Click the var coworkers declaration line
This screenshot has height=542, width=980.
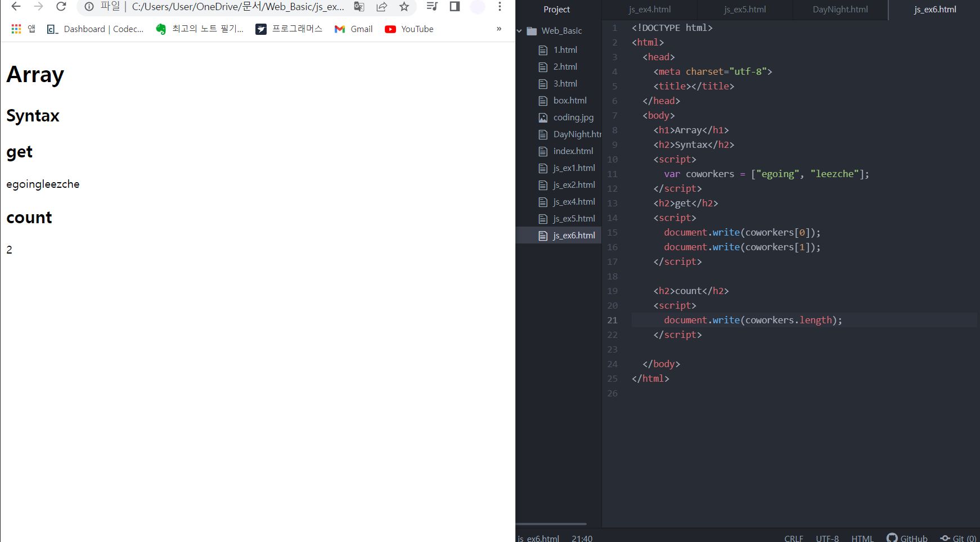pyautogui.click(x=766, y=174)
